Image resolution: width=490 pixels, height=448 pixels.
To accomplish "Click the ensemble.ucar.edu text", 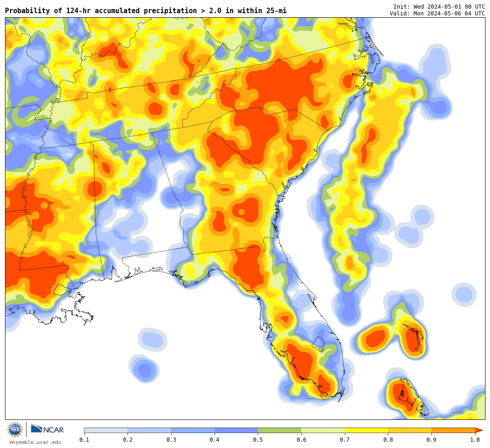I will (35, 442).
